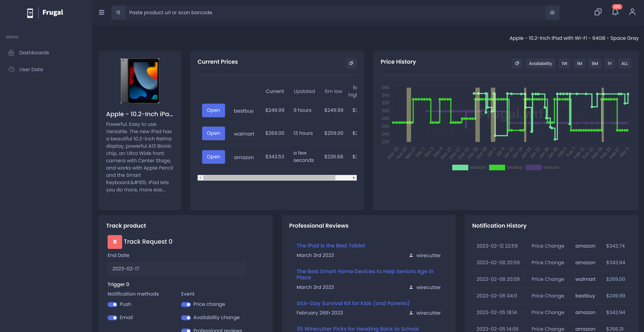Click amazon current price $343.53
The image size is (644, 332).
click(275, 157)
